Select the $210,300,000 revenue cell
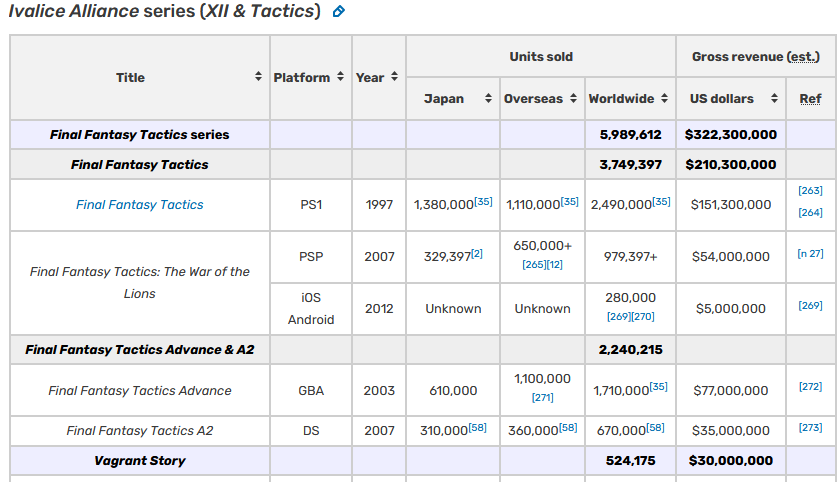 (x=731, y=165)
